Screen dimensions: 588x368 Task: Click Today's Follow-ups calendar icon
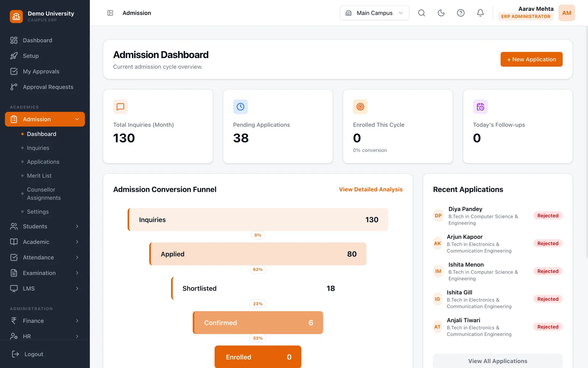click(480, 107)
